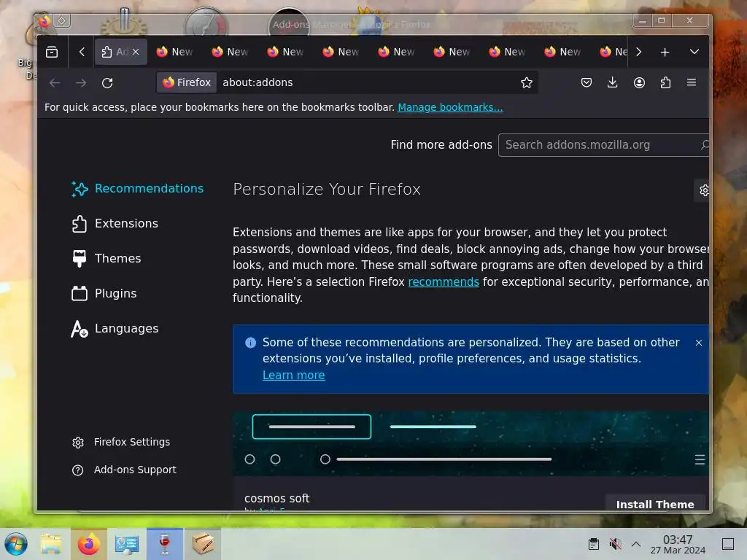Toggle the muted volume tray icon

[615, 544]
